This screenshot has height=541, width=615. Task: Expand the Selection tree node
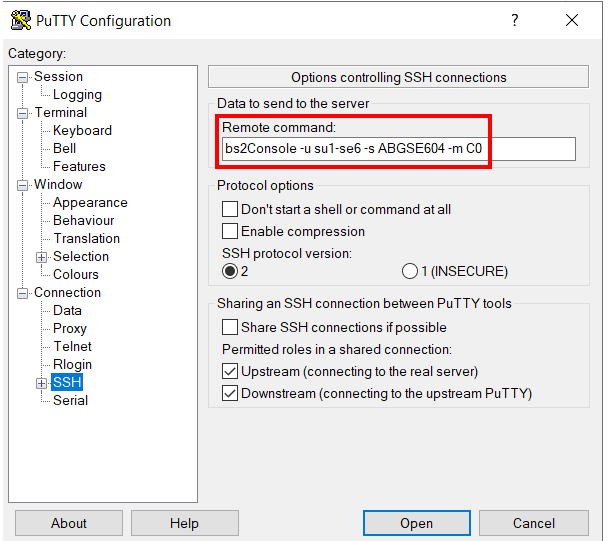coord(42,257)
